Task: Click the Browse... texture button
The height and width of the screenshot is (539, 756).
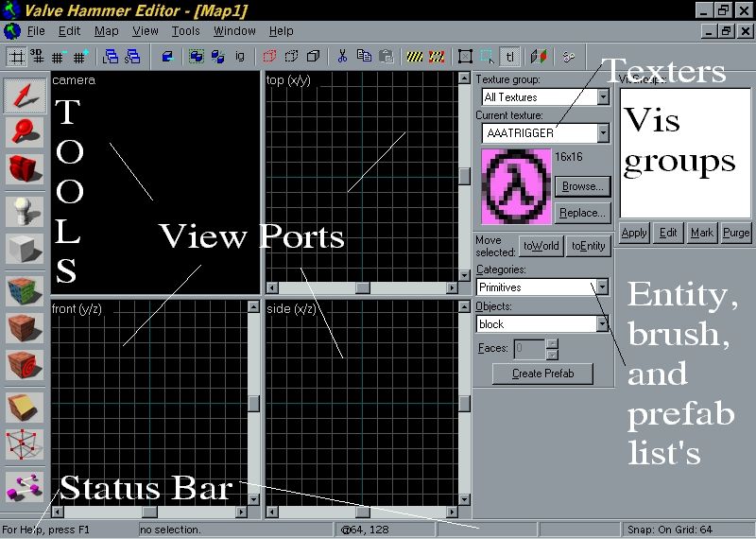Action: coord(581,186)
